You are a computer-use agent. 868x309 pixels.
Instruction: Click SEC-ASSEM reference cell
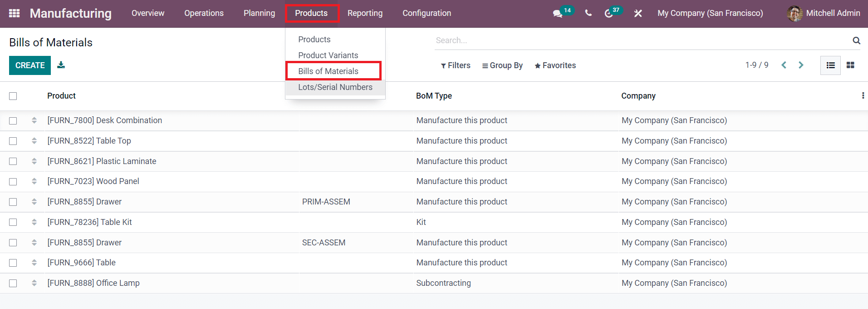pyautogui.click(x=324, y=243)
